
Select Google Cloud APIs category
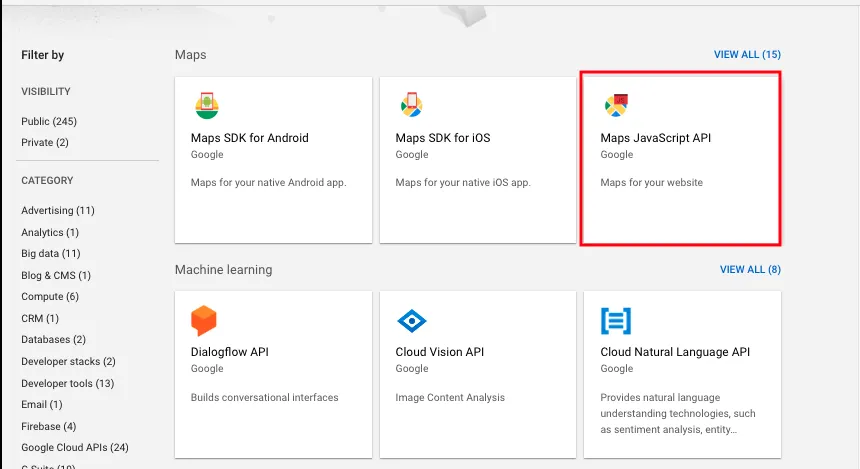point(75,447)
